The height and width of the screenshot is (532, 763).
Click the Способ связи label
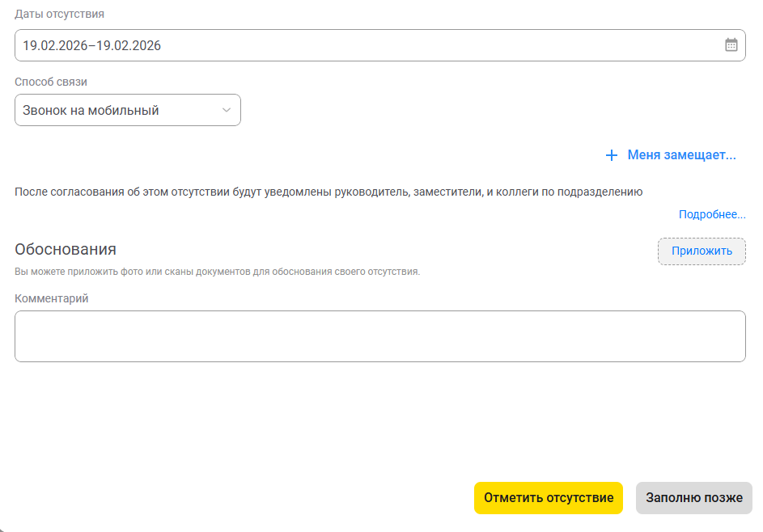coord(51,82)
